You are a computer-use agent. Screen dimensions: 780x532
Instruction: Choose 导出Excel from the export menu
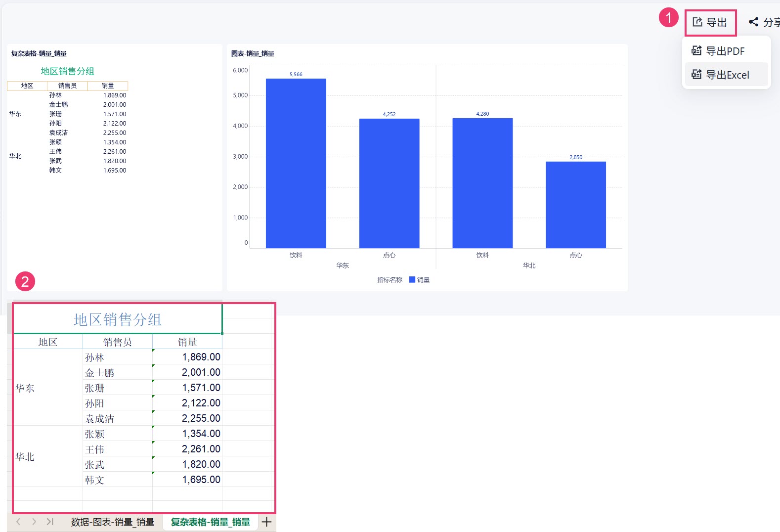(726, 75)
